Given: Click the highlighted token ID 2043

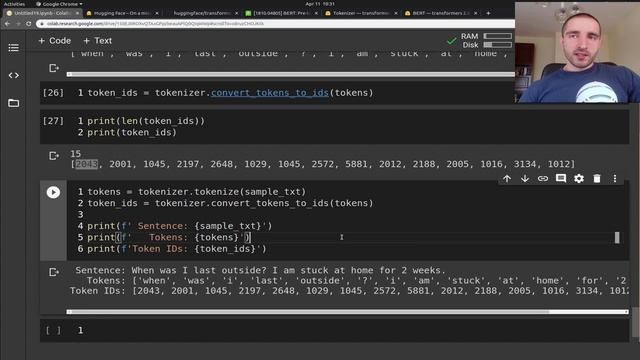Looking at the screenshot, I should [87, 164].
